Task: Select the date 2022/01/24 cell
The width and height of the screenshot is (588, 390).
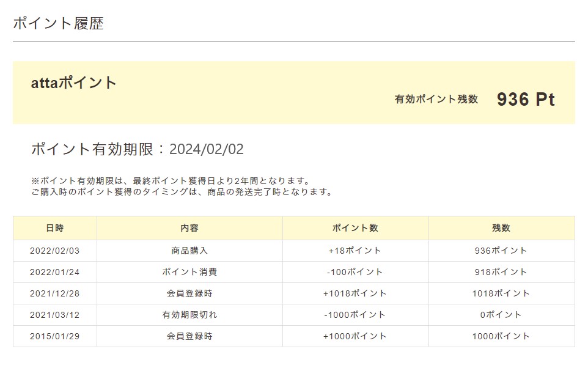Action: [55, 272]
